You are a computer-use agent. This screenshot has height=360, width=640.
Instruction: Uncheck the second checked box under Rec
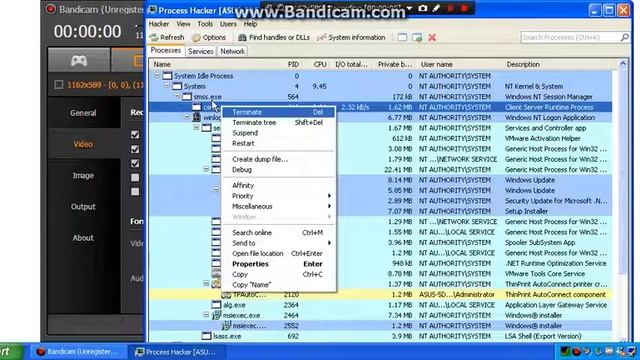pyautogui.click(x=135, y=149)
